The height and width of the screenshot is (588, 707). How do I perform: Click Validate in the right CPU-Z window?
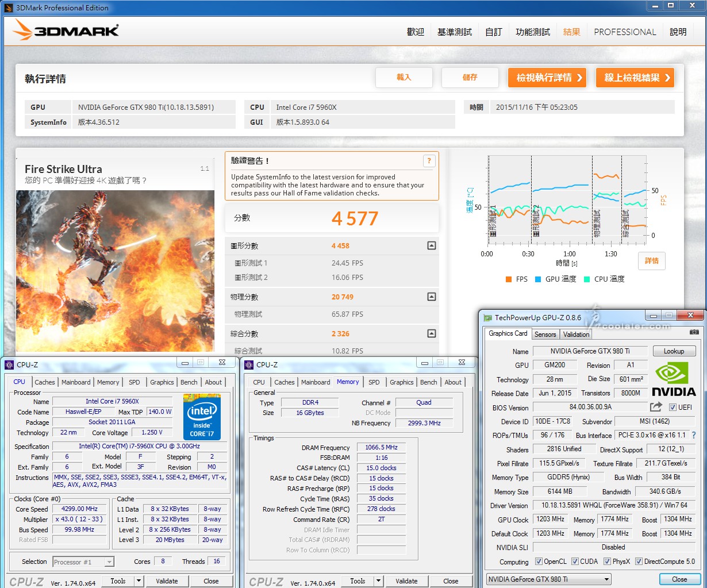[x=406, y=581]
